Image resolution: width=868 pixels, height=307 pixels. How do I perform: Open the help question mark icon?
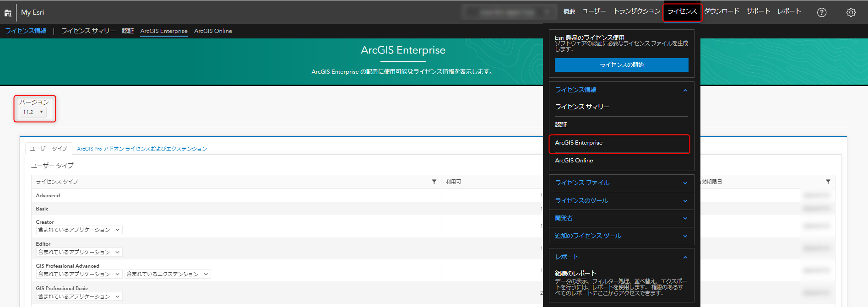[822, 12]
